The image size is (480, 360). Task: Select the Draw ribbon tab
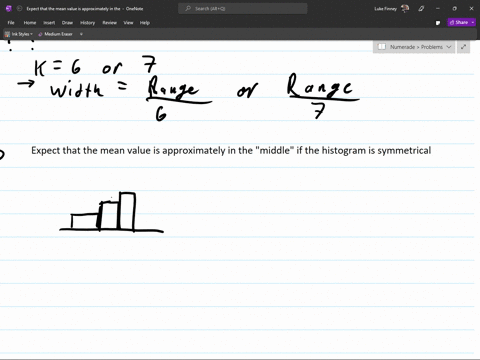point(67,23)
